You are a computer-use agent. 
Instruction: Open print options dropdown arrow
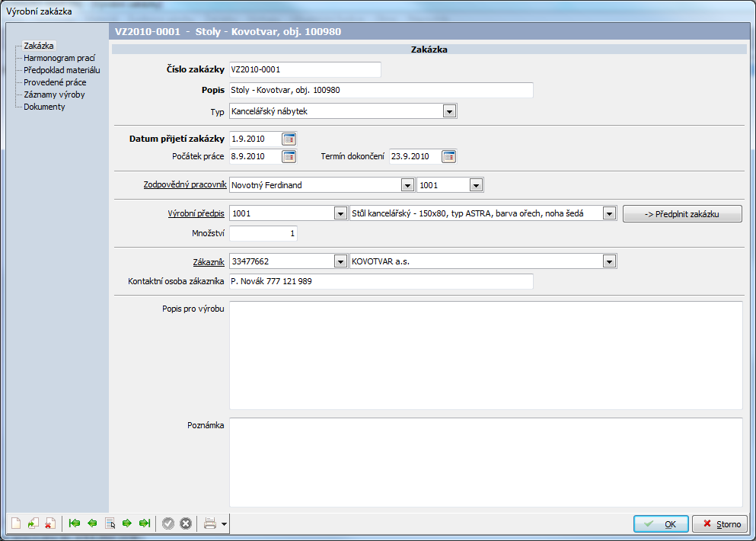tap(224, 524)
